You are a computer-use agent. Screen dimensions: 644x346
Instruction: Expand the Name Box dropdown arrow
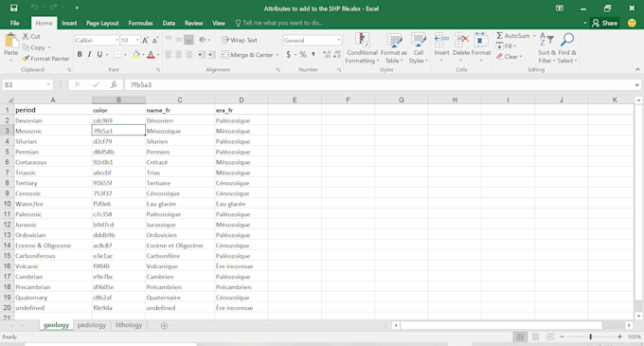(48, 84)
